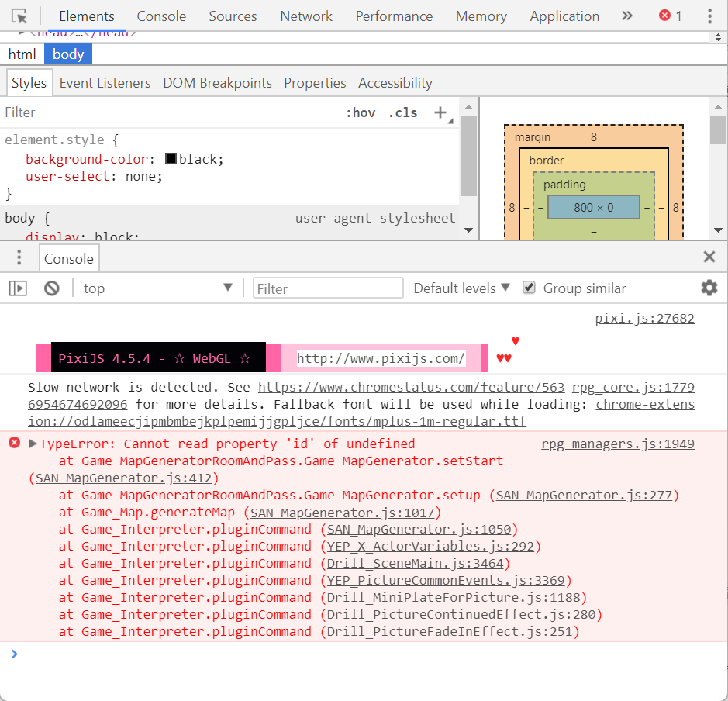This screenshot has width=728, height=701.
Task: Close the console drawer
Action: tap(709, 257)
